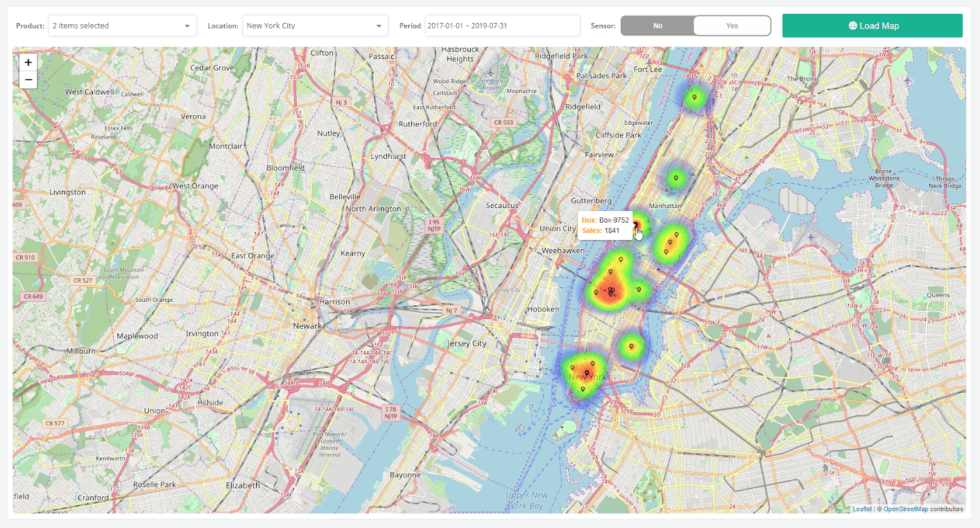Open the Product selection dropdown

click(122, 25)
